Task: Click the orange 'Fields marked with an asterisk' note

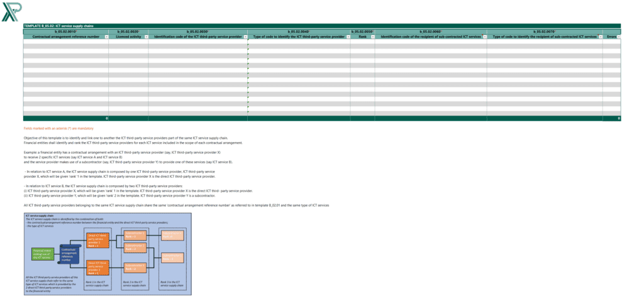Action: coord(58,128)
